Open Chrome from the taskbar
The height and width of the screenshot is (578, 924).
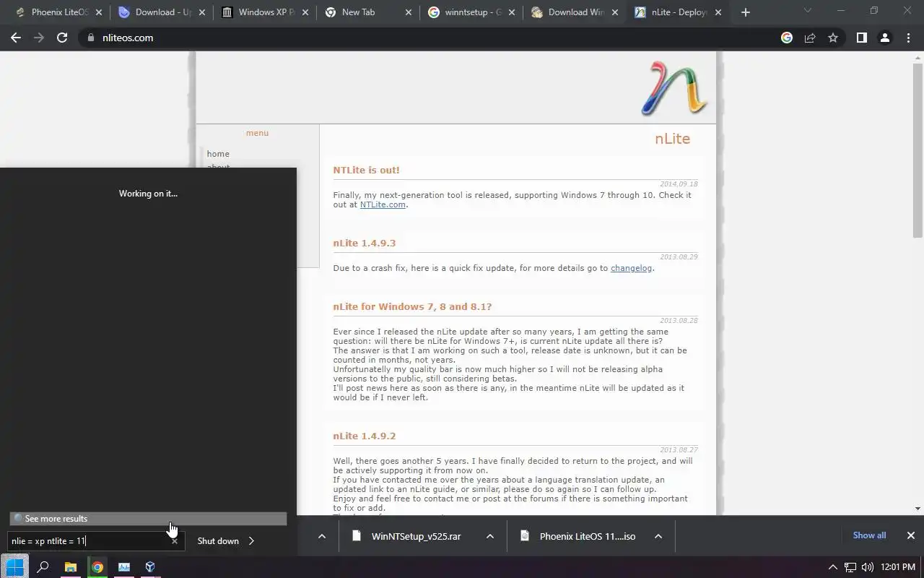(97, 567)
